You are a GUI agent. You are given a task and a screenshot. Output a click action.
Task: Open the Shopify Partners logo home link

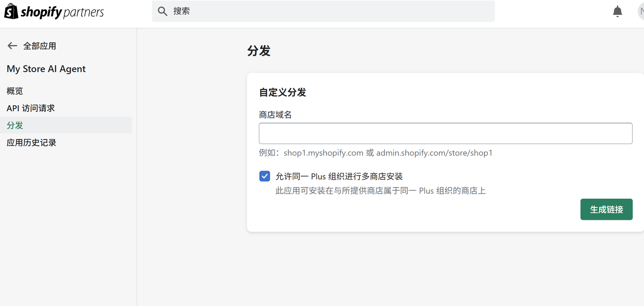(x=54, y=12)
